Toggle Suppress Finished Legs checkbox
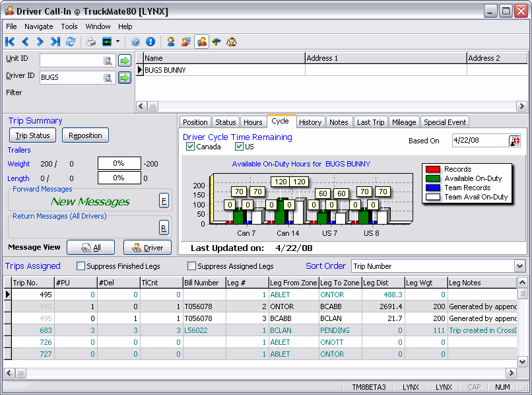This screenshot has width=532, height=395. (x=81, y=266)
